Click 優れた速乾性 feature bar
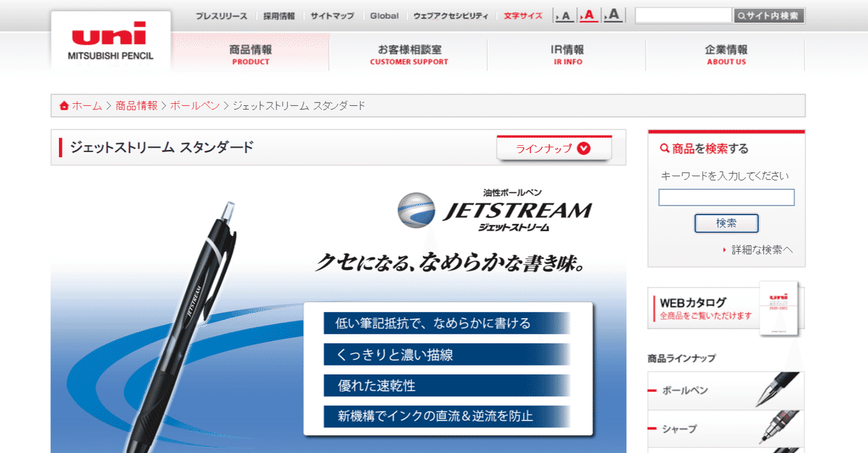Screen dimensions: 868x453 447,386
